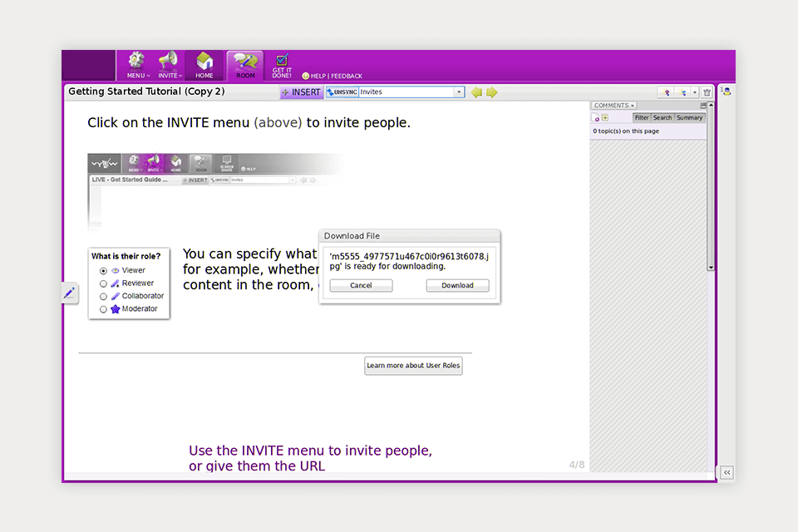This screenshot has height=532, width=798.
Task: Open the Summary tab in comments
Action: pyautogui.click(x=689, y=117)
